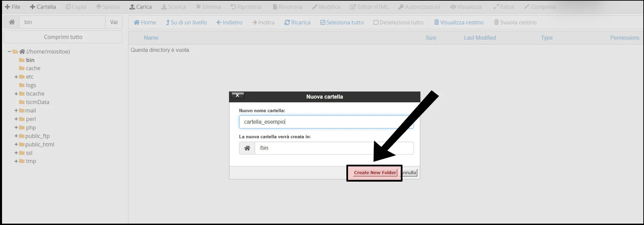
Task: Expand the mail folder node
Action: click(16, 111)
